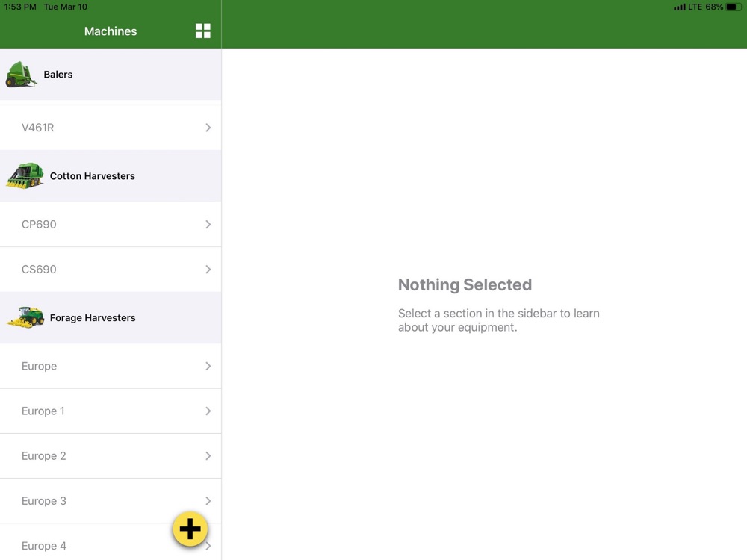The height and width of the screenshot is (560, 747).
Task: Tap the cotton harvester machine icon
Action: (x=25, y=176)
